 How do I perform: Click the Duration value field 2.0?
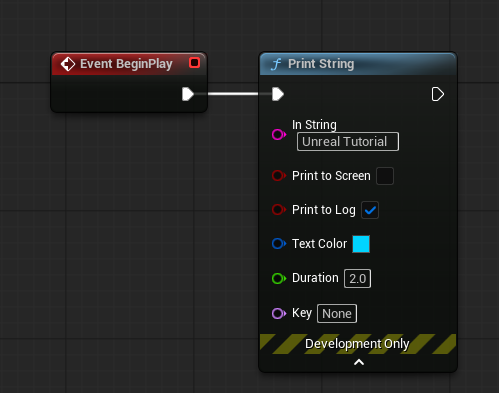pyautogui.click(x=357, y=279)
